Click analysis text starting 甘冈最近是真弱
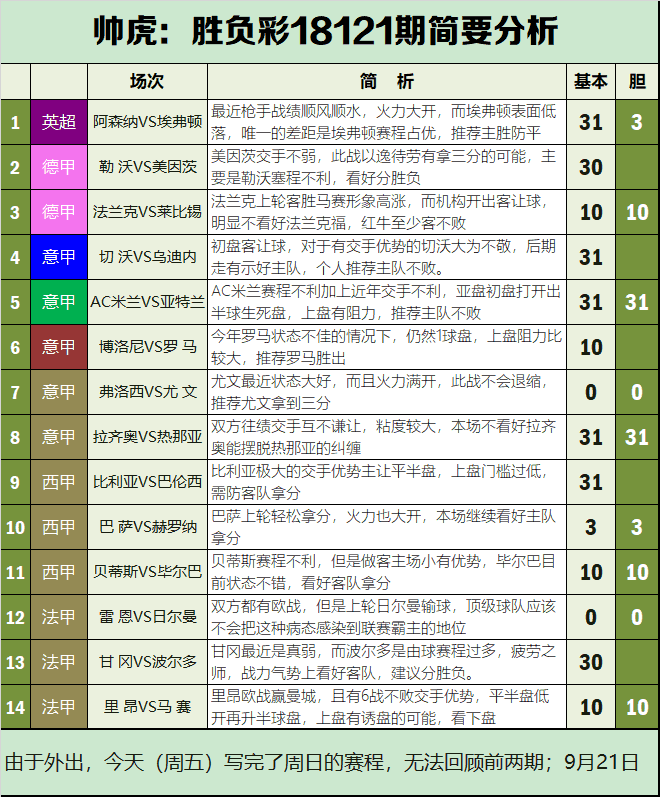Viewport: 660px width, 797px height. (384, 662)
